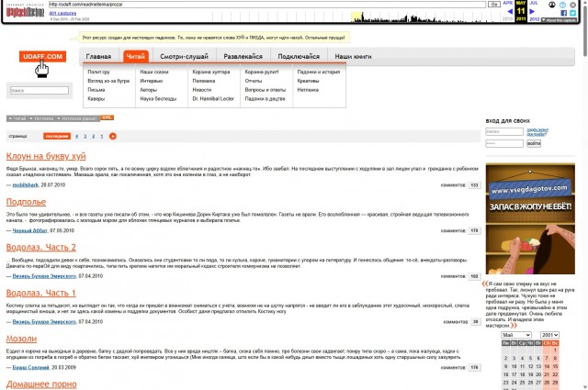Open comment count 133 for first article

474,185
